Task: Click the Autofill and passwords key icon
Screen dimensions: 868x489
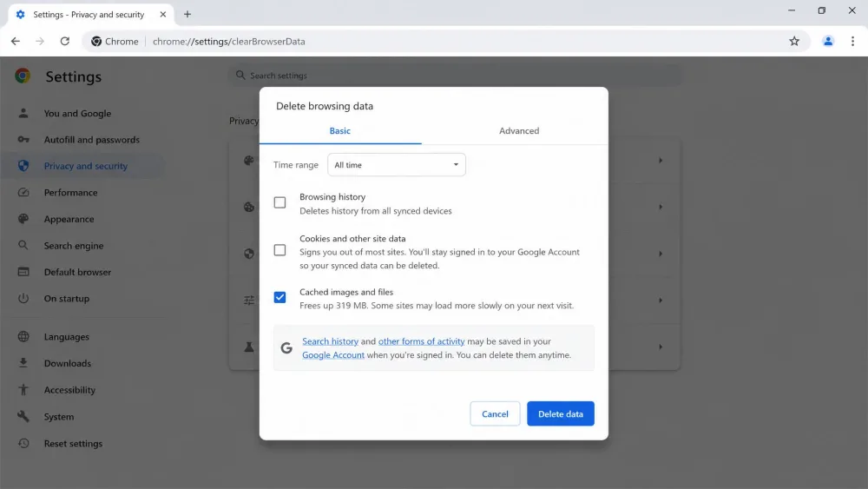Action: [23, 140]
